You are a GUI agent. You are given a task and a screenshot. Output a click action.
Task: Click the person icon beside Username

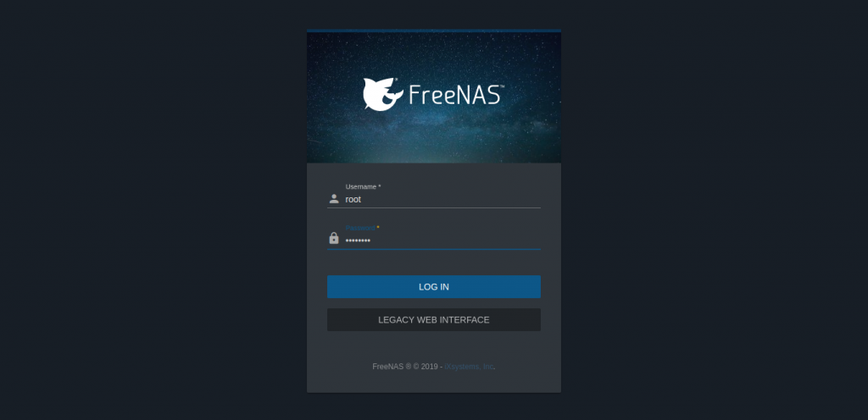334,199
